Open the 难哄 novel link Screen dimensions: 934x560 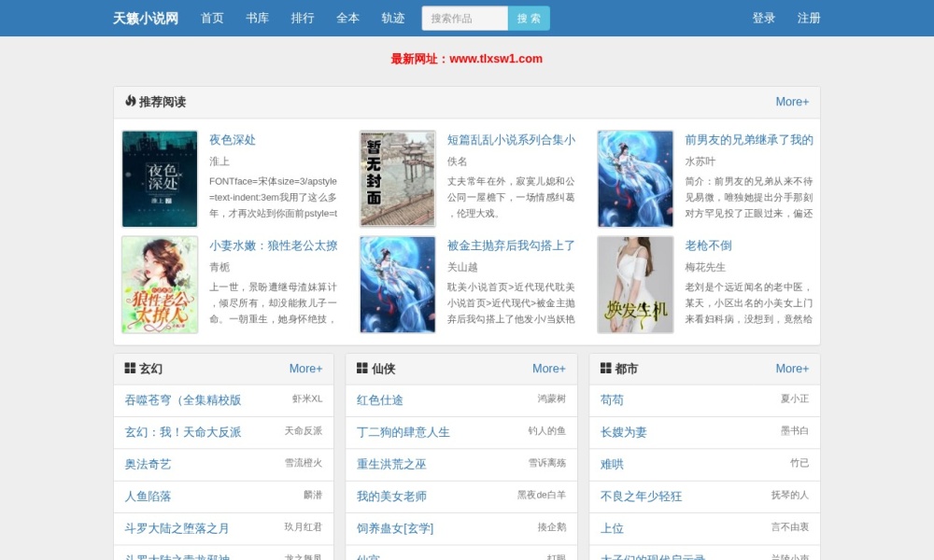tap(612, 464)
